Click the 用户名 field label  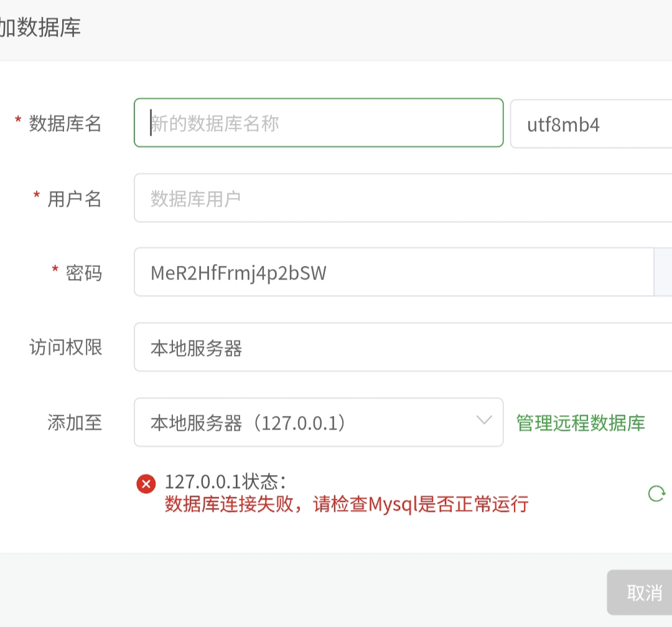tap(74, 199)
